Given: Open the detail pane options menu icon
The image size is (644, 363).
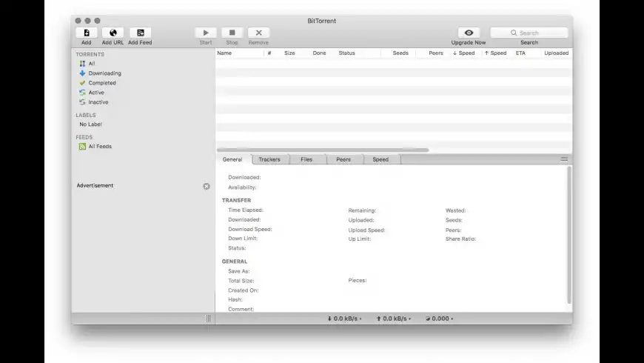Looking at the screenshot, I should 564,159.
